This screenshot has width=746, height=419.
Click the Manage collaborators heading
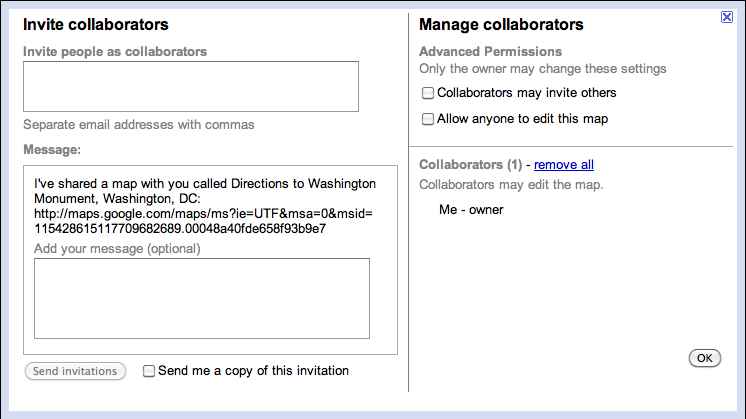tap(501, 25)
